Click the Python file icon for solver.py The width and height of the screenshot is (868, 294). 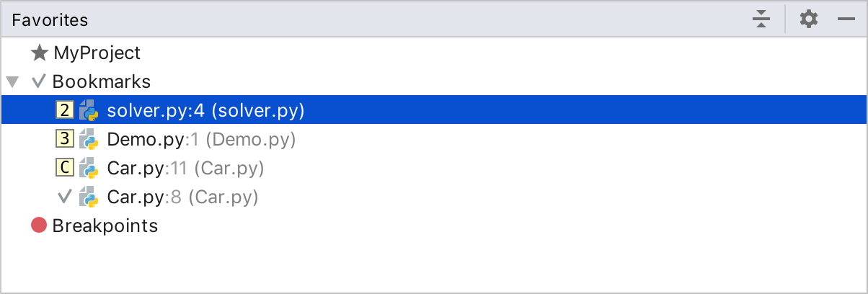(x=88, y=110)
